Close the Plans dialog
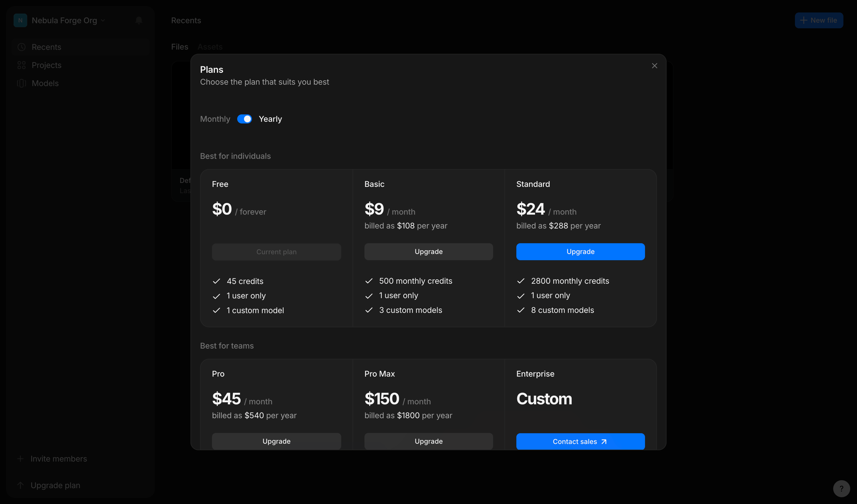857x504 pixels. pyautogui.click(x=654, y=66)
